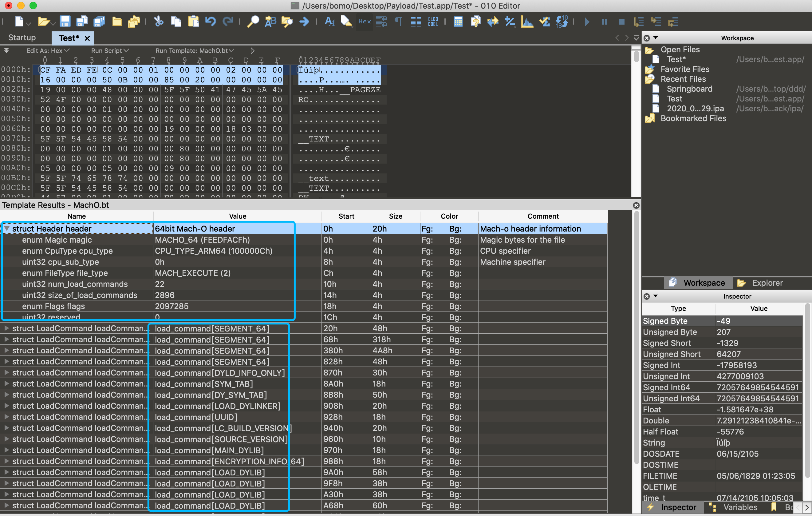812x516 pixels.
Task: Click the binary 0100 0001 icon
Action: click(x=433, y=22)
